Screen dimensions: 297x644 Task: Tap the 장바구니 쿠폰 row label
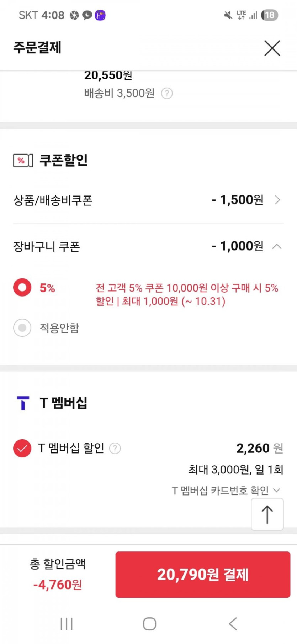pos(47,247)
